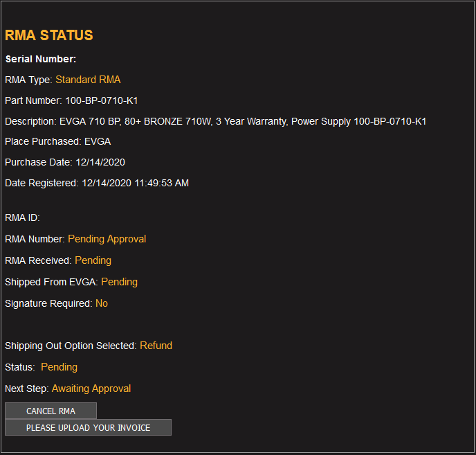This screenshot has width=476, height=455.
Task: Select 'Standard RMA' type value
Action: pos(88,80)
